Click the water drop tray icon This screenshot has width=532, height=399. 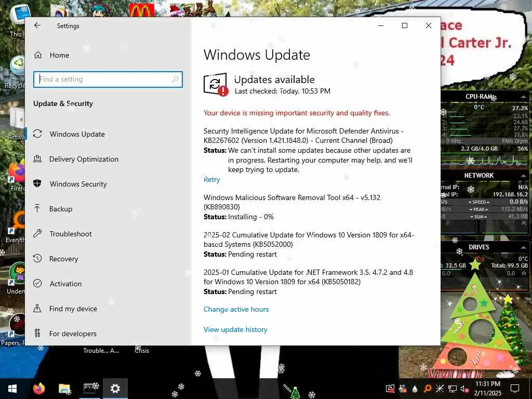[415, 389]
